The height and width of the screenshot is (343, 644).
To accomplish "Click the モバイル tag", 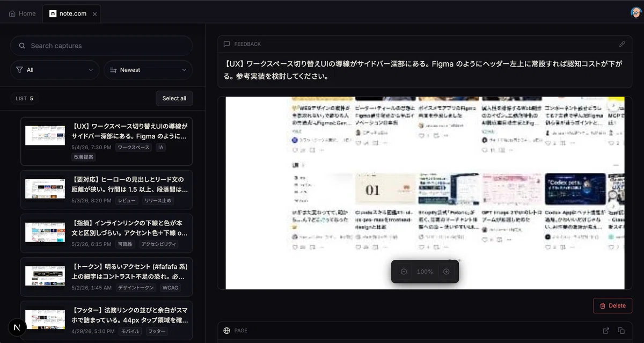I will tap(130, 331).
